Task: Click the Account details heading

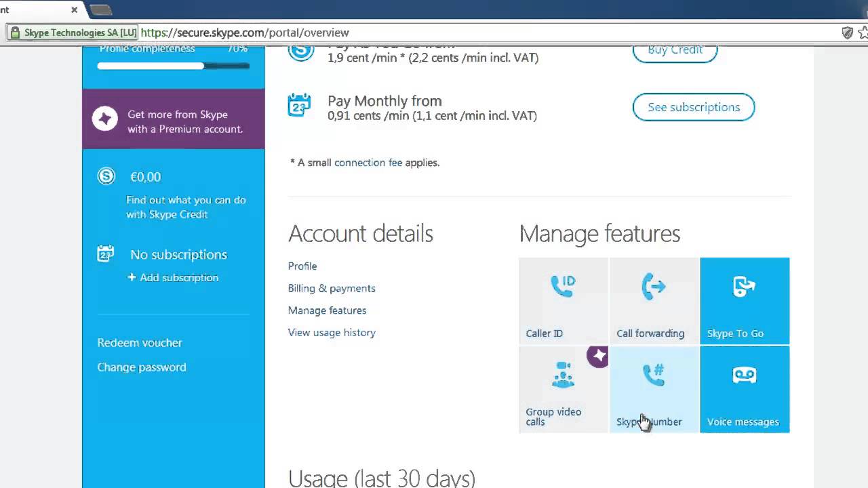Action: coord(361,234)
